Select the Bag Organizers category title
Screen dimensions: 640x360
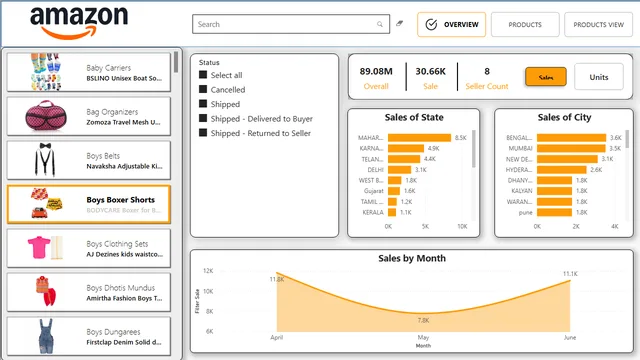coord(112,112)
